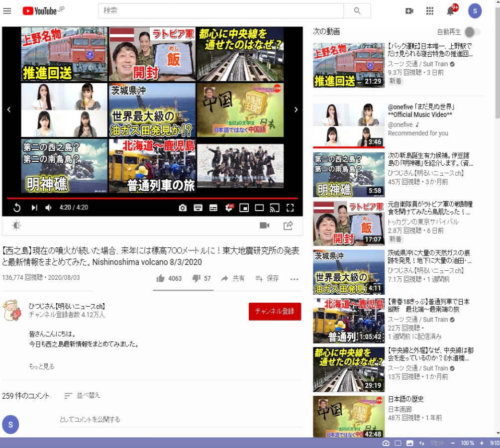Take a screenshot with the player camera icon
Viewport: 500px width, 448px height.
[183, 208]
